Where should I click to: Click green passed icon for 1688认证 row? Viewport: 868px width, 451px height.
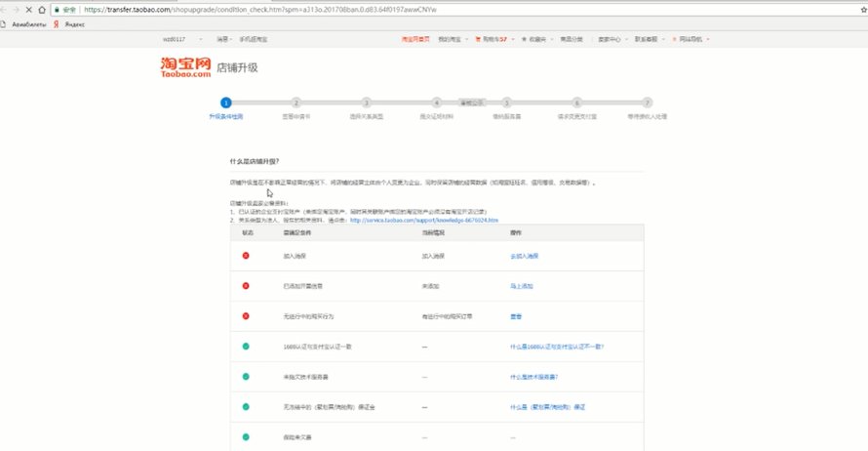tap(246, 347)
